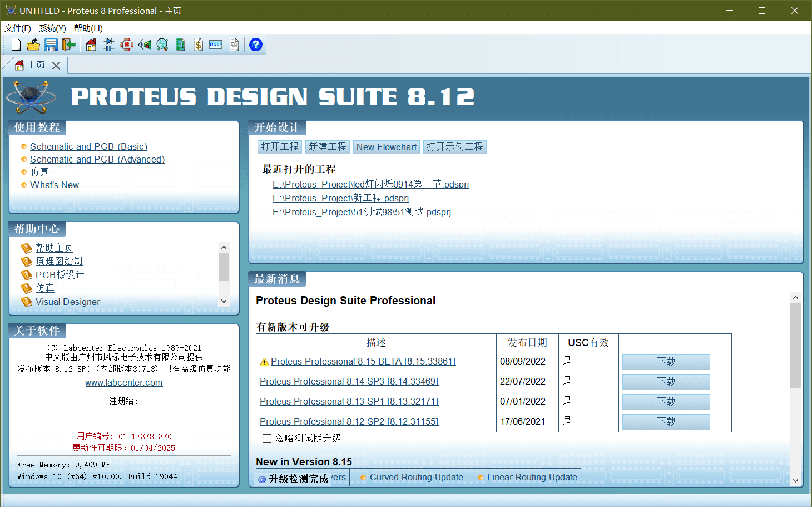Open recent project 51测试.pdsprj
This screenshot has height=507, width=812.
[362, 212]
